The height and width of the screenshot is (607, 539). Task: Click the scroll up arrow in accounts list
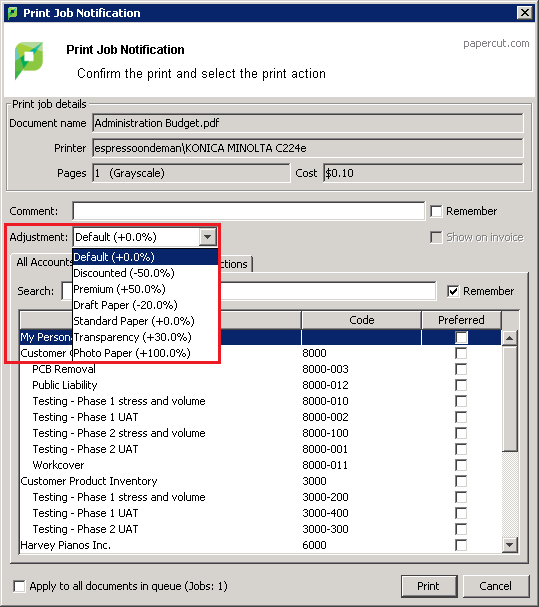(510, 338)
